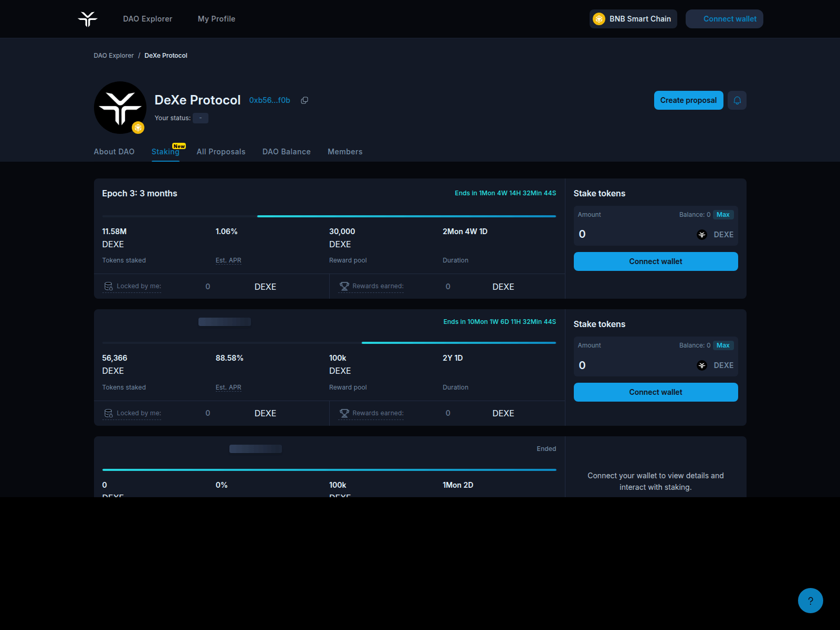Image resolution: width=840 pixels, height=630 pixels.
Task: Click Est. APR label in Epoch 3 card
Action: (228, 260)
